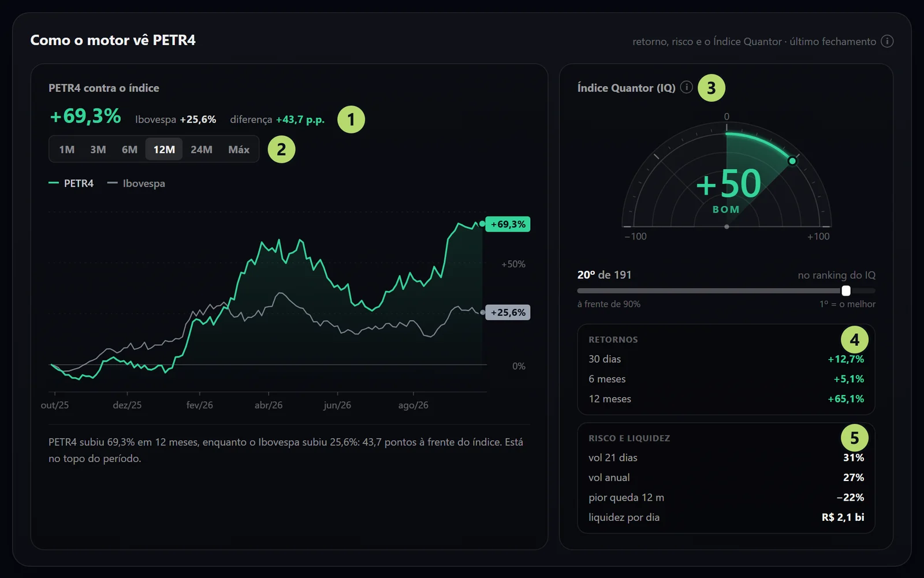Click the gauge needle marker at +50
924x578 pixels.
click(792, 161)
